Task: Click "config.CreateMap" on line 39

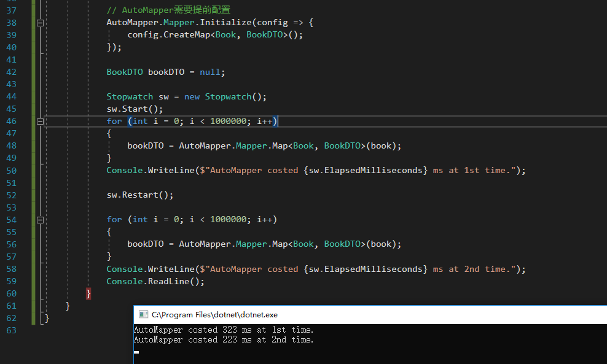Action: 169,35
